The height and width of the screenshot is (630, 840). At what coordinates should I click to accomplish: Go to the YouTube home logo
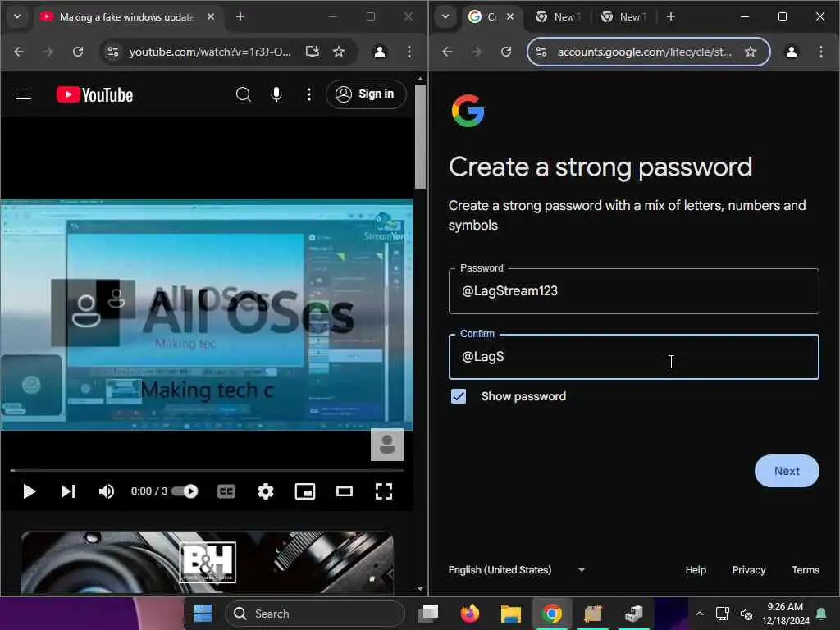click(95, 95)
